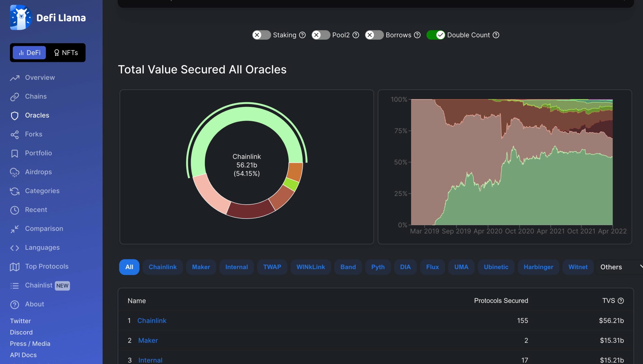The height and width of the screenshot is (364, 643).
Task: Enable the Pool2 toggle
Action: tap(321, 35)
